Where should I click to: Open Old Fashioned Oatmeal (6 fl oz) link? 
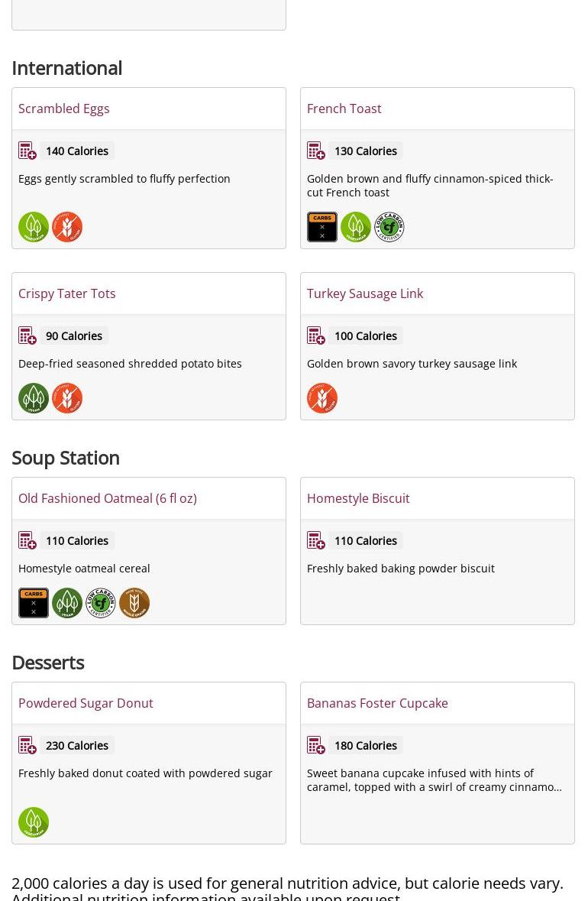(108, 498)
